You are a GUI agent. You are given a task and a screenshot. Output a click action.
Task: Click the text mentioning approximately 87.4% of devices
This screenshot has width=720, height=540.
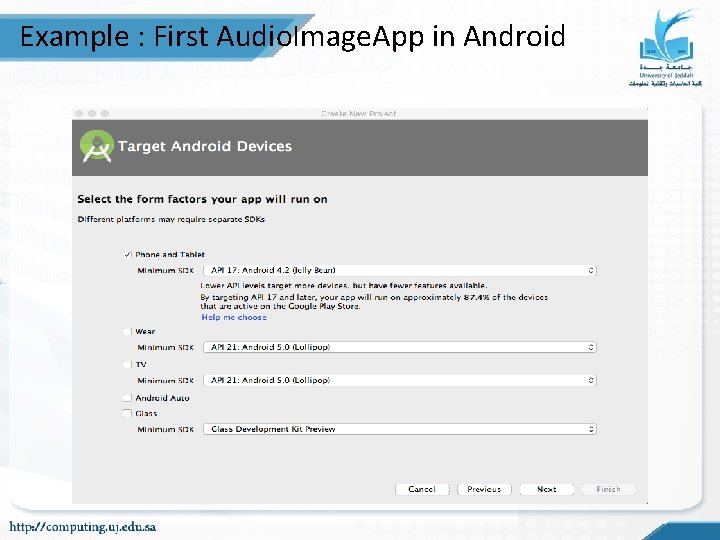pos(374,302)
